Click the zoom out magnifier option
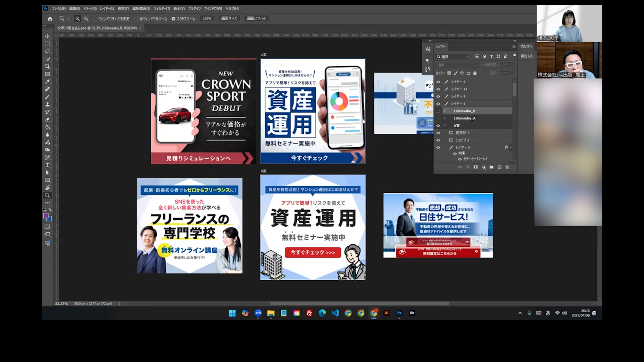The height and width of the screenshot is (362, 644). click(x=86, y=19)
